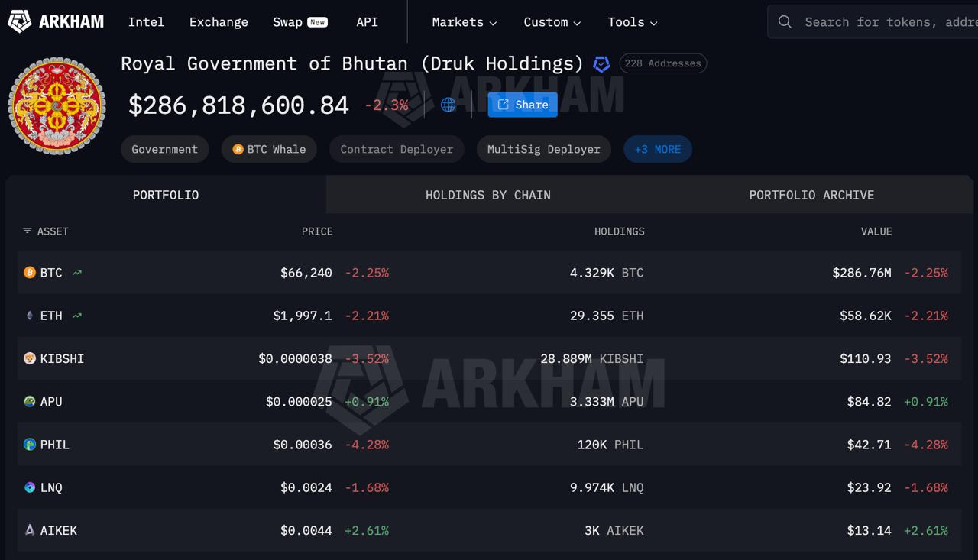The height and width of the screenshot is (560, 978).
Task: Click the BTC trend chart icon
Action: tap(77, 273)
